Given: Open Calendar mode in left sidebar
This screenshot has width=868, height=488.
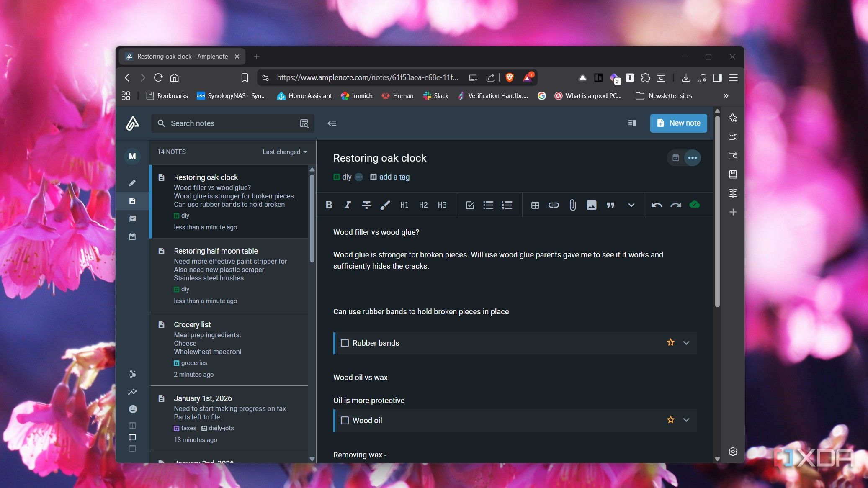Looking at the screenshot, I should point(132,236).
